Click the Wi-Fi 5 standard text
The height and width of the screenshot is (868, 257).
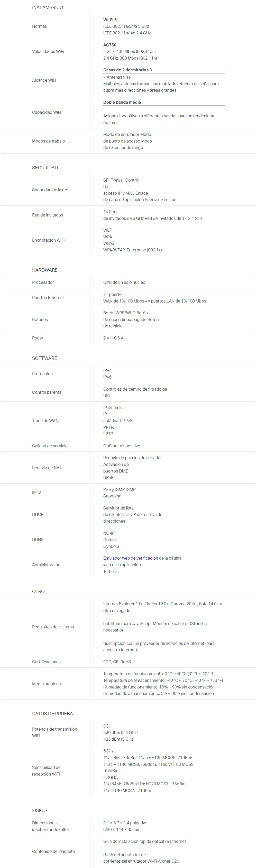110,20
